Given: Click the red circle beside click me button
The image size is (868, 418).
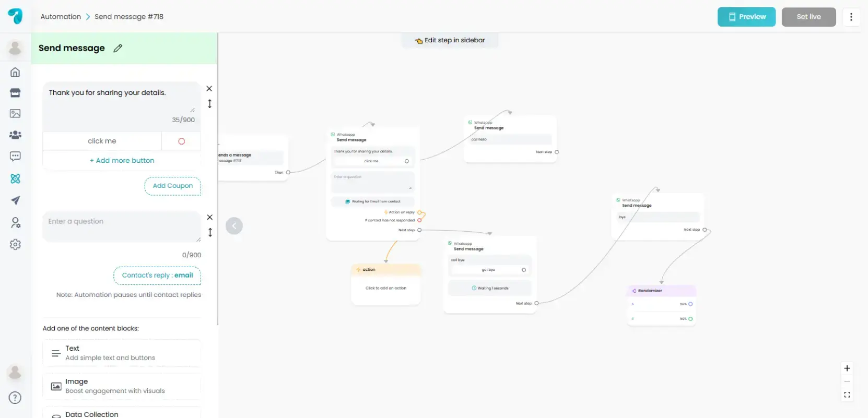Looking at the screenshot, I should coord(181,141).
